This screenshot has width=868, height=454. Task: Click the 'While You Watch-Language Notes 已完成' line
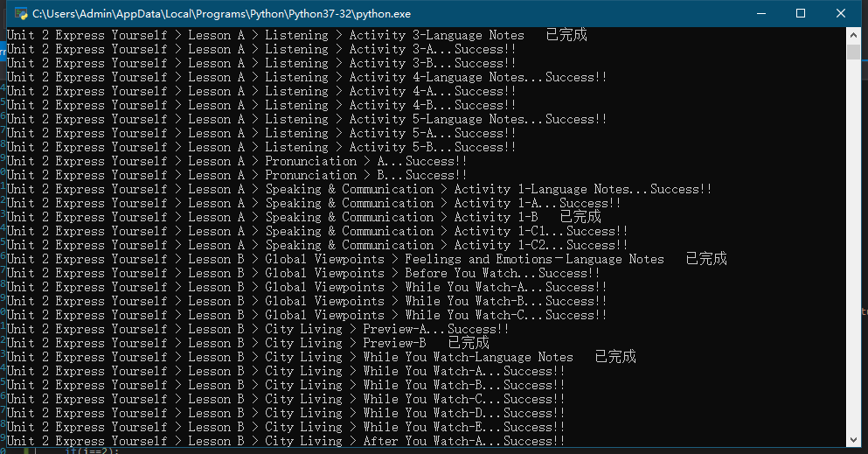coord(322,357)
